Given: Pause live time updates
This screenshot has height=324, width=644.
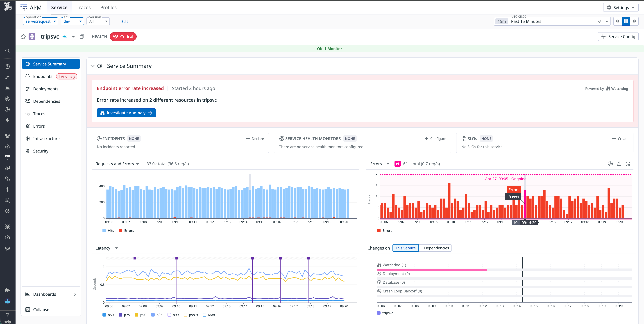Looking at the screenshot, I should pos(626,22).
